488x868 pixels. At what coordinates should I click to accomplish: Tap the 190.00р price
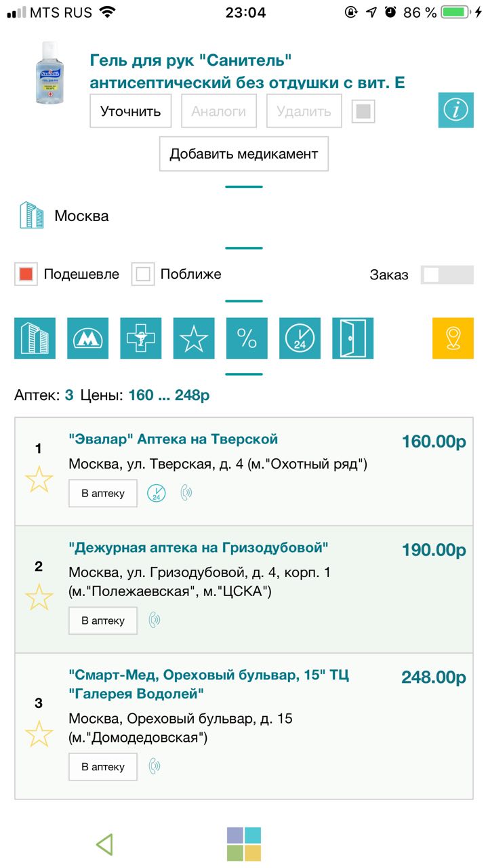point(434,550)
